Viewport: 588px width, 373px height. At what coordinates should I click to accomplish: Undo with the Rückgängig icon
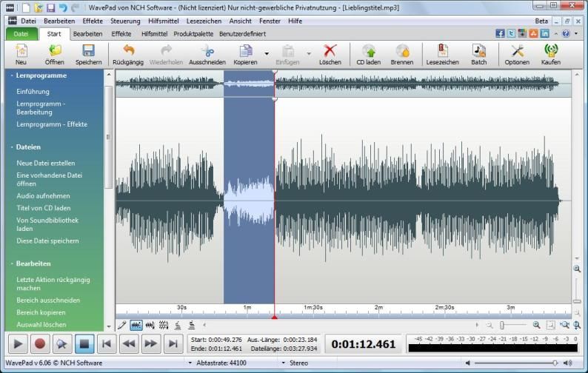click(128, 50)
